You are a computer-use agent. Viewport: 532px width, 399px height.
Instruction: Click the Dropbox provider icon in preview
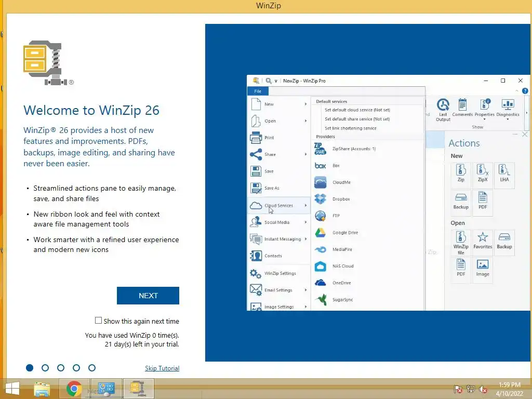[320, 199]
